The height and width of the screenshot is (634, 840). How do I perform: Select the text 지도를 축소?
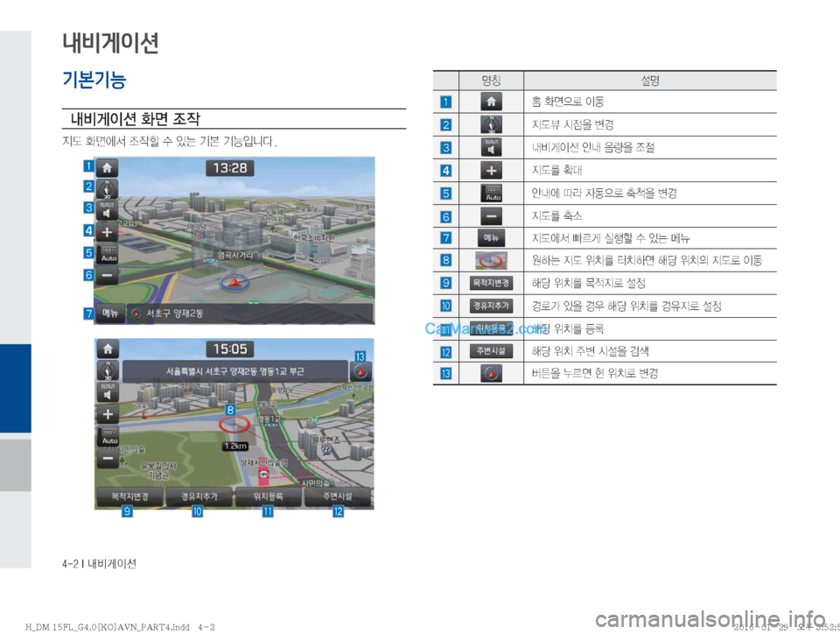pyautogui.click(x=556, y=216)
